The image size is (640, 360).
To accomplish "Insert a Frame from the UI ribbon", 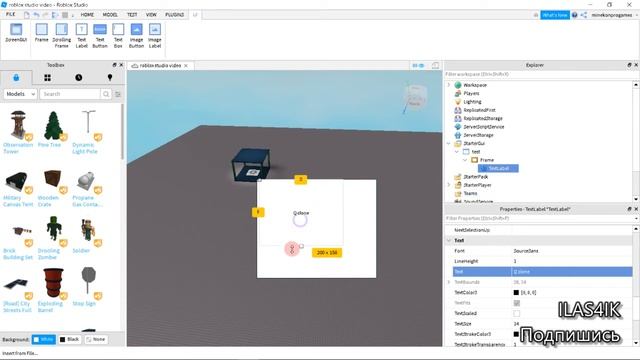I will point(41,33).
